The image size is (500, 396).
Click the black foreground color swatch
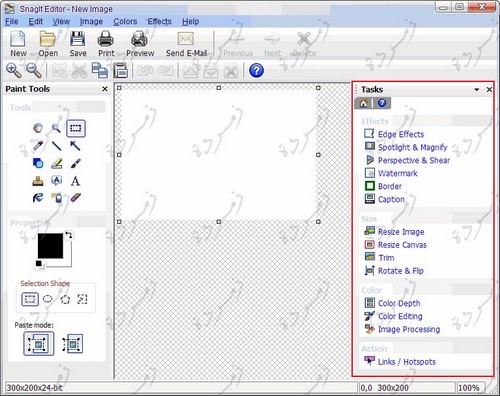[50, 246]
